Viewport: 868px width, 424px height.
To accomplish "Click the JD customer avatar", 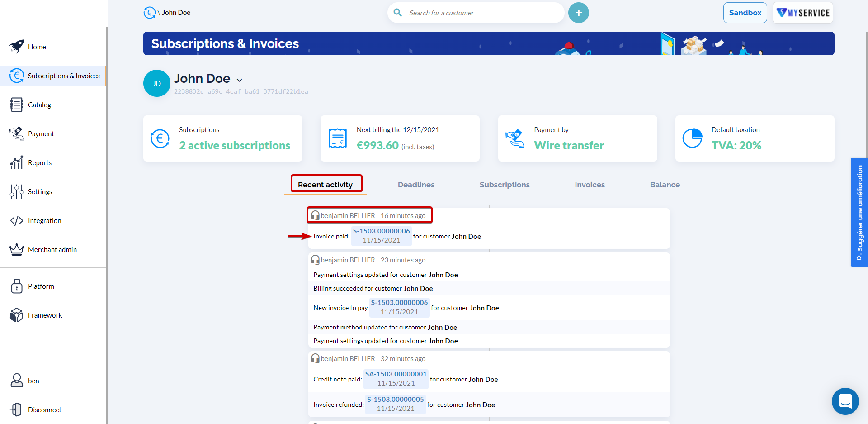I will point(157,83).
